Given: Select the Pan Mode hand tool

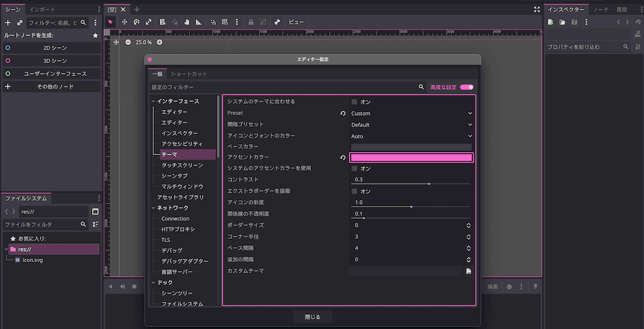Looking at the screenshot, I should (187, 22).
